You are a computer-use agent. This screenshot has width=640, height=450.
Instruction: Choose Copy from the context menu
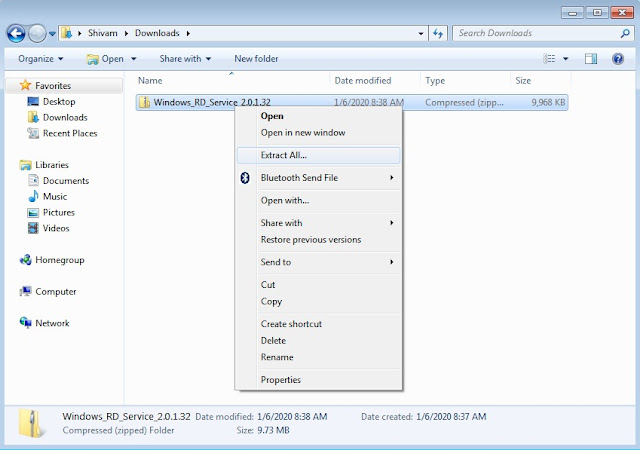(271, 301)
